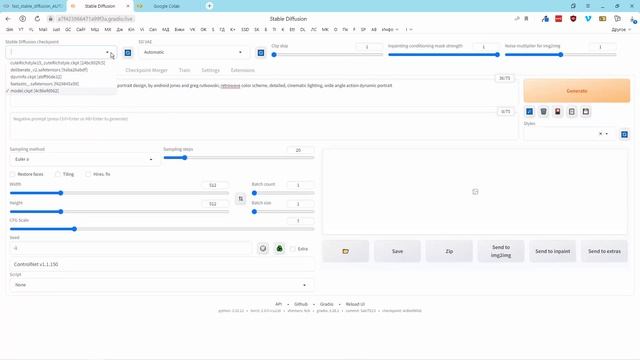Expand the ControlNet v1.1.150 section
The height and width of the screenshot is (360, 640).
point(162,264)
